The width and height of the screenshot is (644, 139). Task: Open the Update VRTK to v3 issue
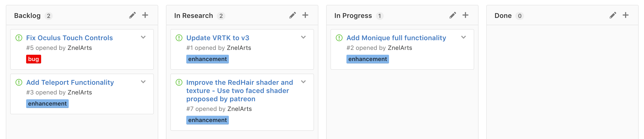218,38
